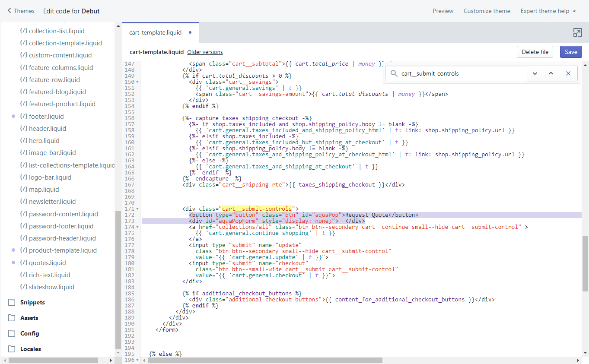Click the fullscreen editor expand icon
Image resolution: width=589 pixels, height=364 pixels.
coord(577,32)
